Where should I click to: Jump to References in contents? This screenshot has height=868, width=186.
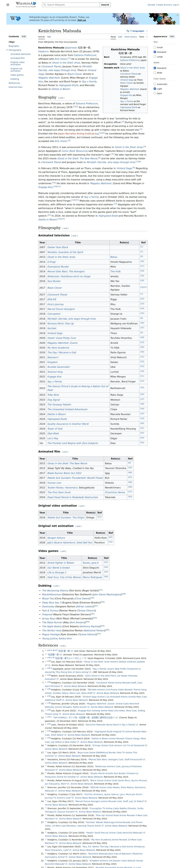click(14, 83)
